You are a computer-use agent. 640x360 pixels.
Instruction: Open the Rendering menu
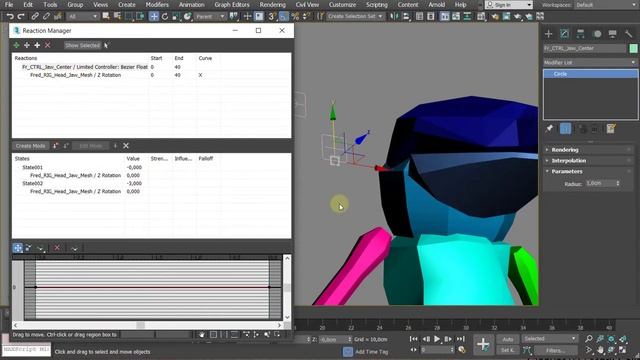pyautogui.click(x=272, y=5)
